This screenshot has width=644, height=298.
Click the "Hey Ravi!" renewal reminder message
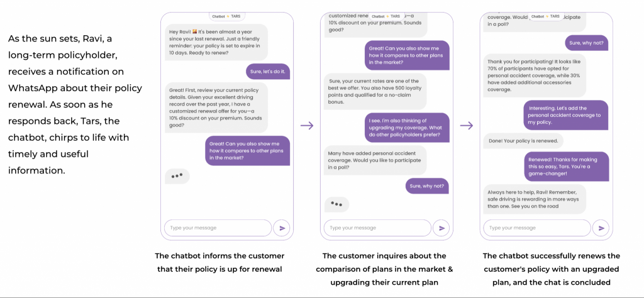(218, 41)
